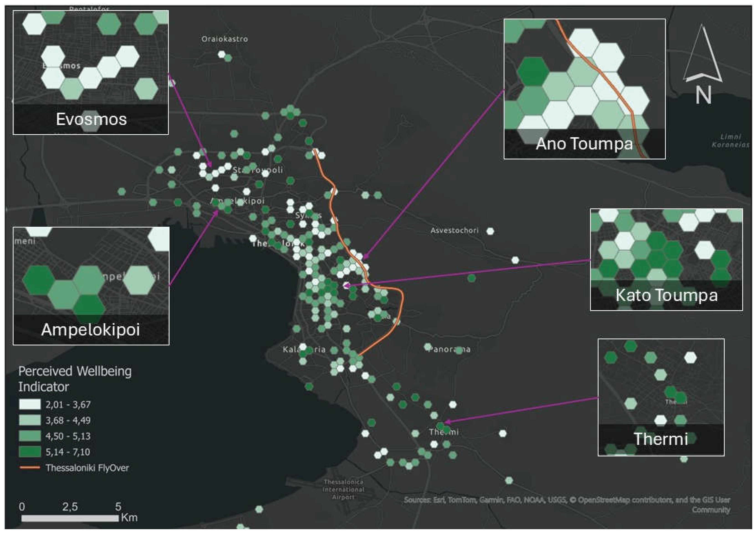Click the 5,14 - 7,10 legend swatch
This screenshot has width=756, height=536.
click(x=30, y=452)
